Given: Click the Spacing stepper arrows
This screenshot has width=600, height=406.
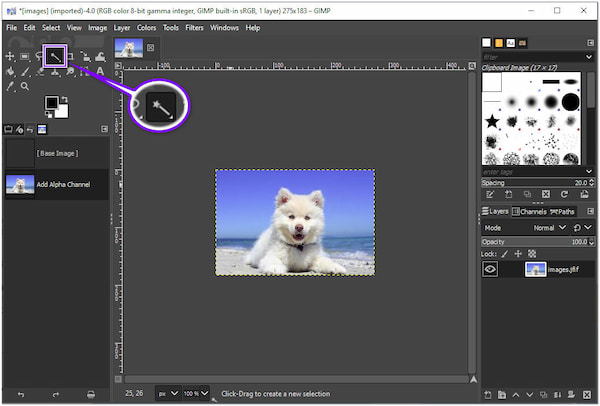Looking at the screenshot, I should [592, 183].
